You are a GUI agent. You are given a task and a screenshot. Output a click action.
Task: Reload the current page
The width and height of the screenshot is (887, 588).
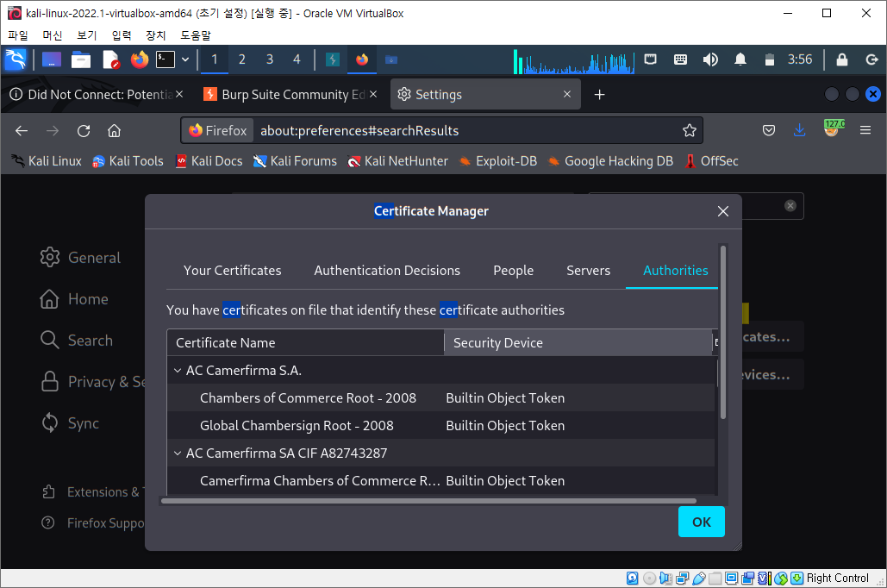click(84, 131)
